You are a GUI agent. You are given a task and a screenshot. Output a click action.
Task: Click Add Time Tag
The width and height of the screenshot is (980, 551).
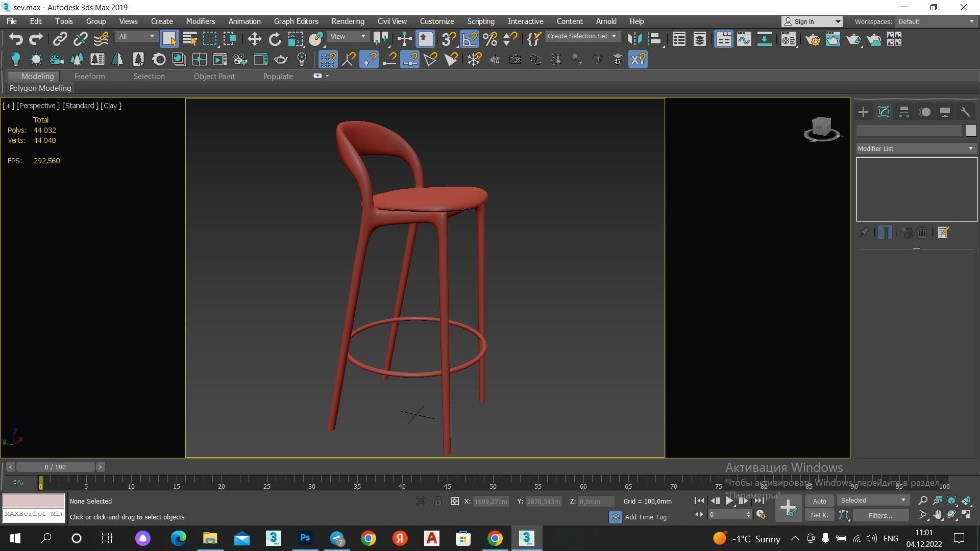645,517
